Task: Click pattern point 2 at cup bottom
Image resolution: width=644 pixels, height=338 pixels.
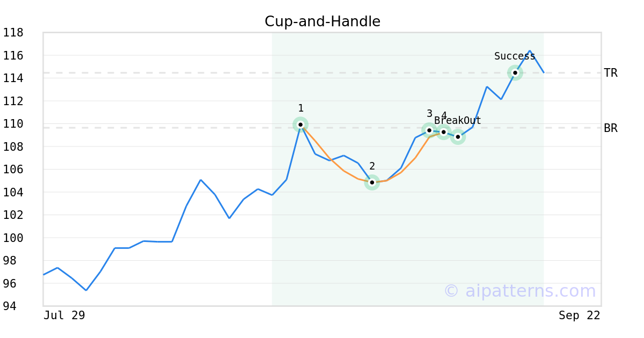Action: 372,182
